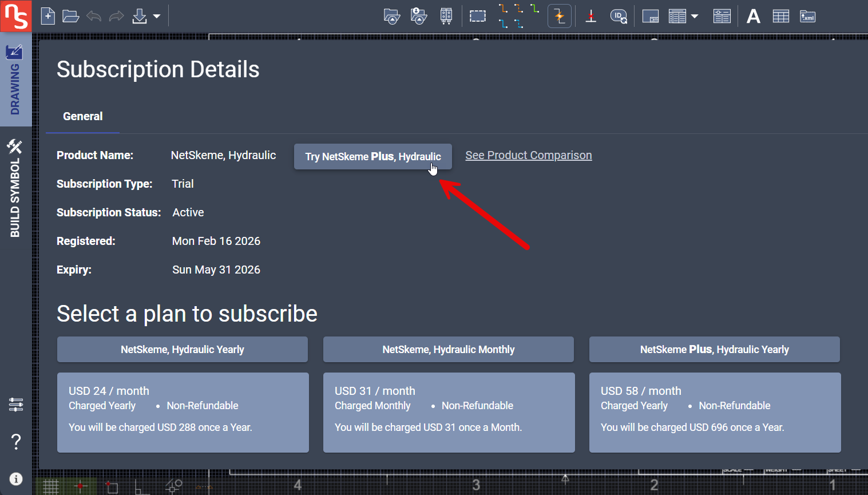Click 'Charged Monthly' text
Image resolution: width=868 pixels, height=495 pixels.
[x=372, y=406]
